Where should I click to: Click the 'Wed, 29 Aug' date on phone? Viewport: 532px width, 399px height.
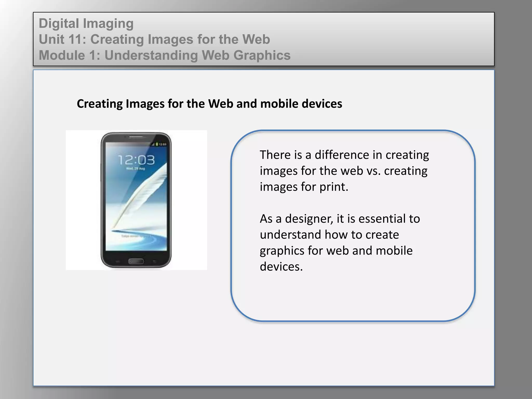(x=135, y=169)
